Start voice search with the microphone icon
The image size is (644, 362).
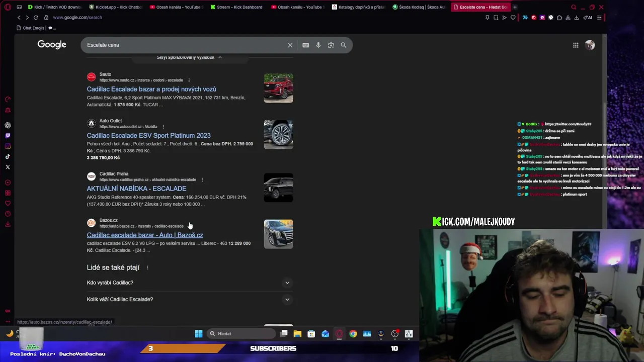[x=318, y=45]
